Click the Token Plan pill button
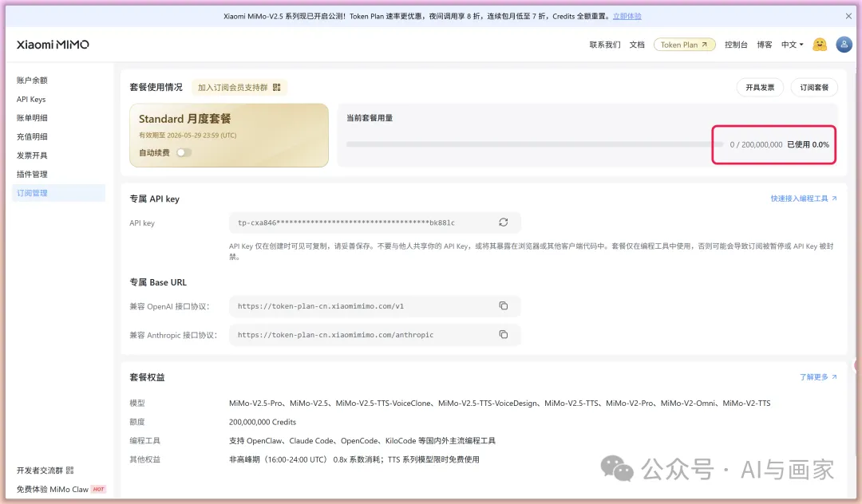This screenshot has height=504, width=862. click(x=685, y=45)
